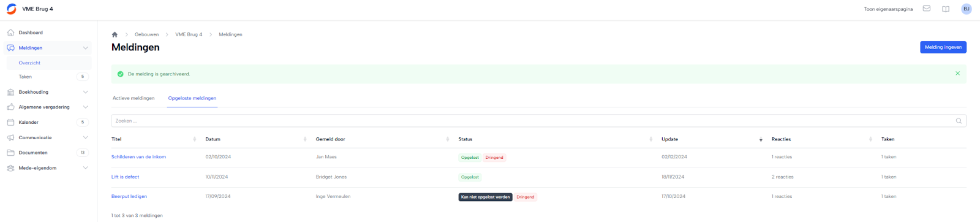Expand the Mede-eigendom sidebar chevron
This screenshot has height=222, width=980.
(86, 168)
